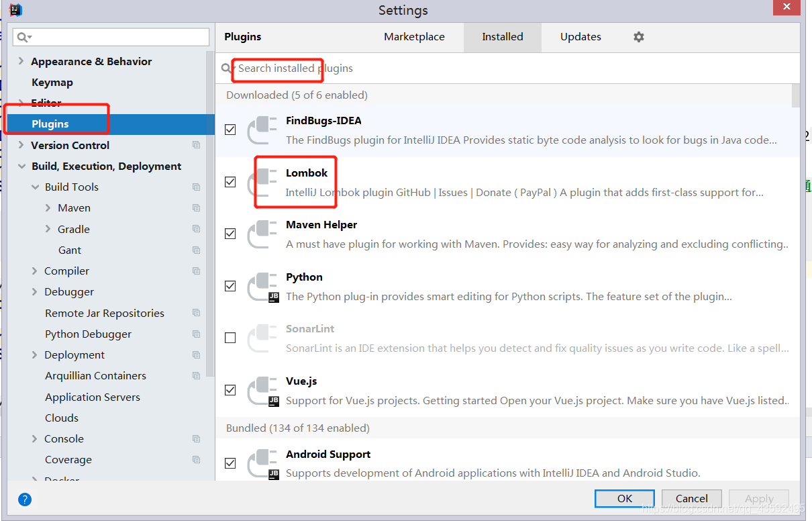Click the Downloaded (5 of 6 enabled) header
The image size is (812, 521).
pyautogui.click(x=297, y=95)
